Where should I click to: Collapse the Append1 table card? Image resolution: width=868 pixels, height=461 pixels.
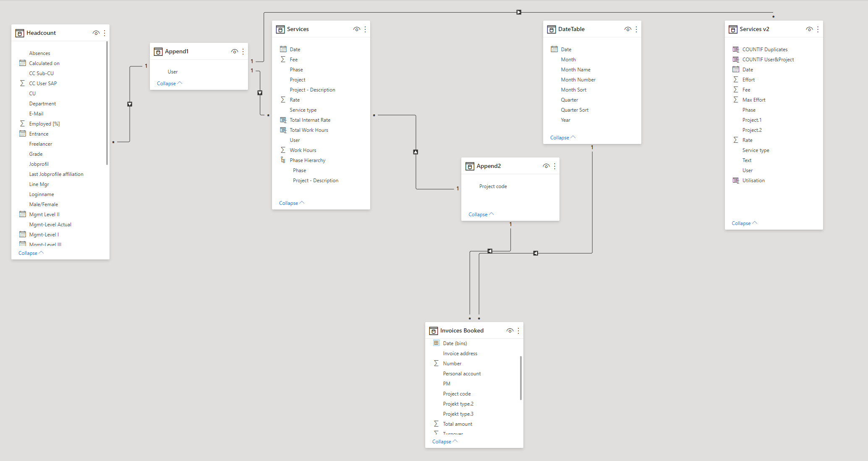(x=169, y=84)
